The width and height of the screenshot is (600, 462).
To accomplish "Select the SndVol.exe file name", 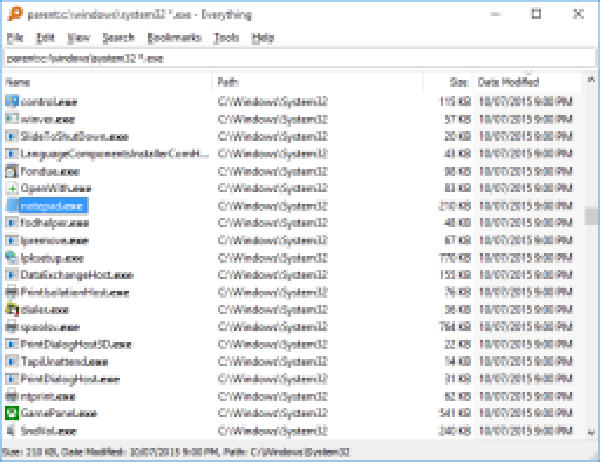I will 49,431.
